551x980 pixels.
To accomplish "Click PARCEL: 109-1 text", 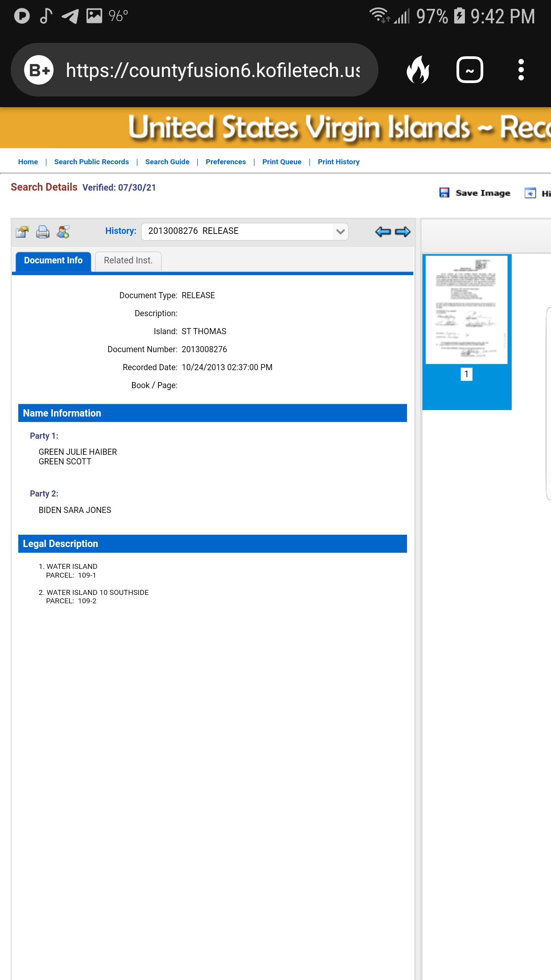I will (x=71, y=575).
